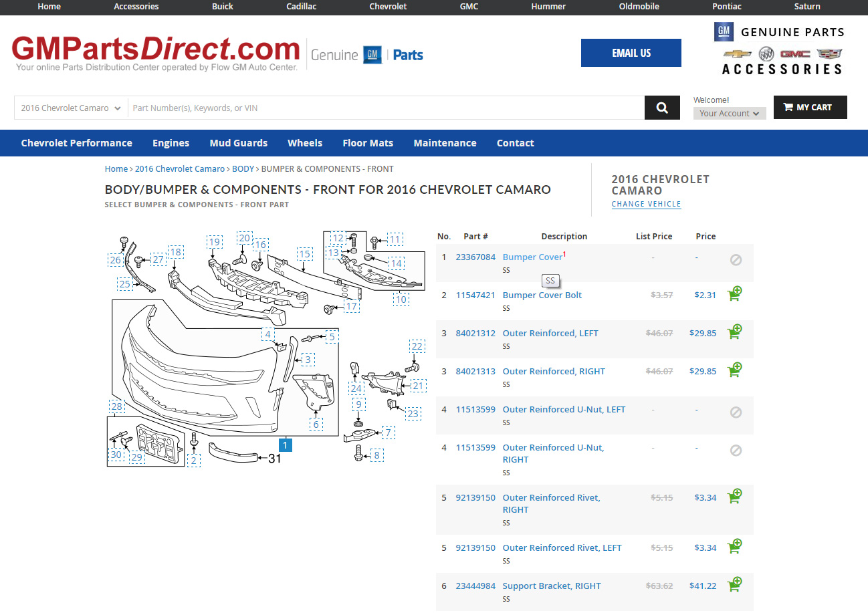
Task: Open the Contact menu item
Action: click(x=515, y=143)
